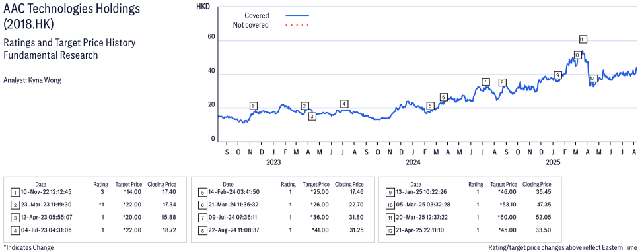Click the date 23-Mar-23 11:19:30
The width and height of the screenshot is (644, 252).
pos(46,205)
